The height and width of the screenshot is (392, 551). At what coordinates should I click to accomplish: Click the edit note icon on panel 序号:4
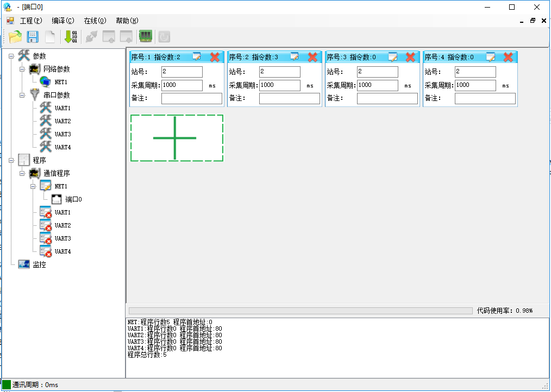point(490,57)
